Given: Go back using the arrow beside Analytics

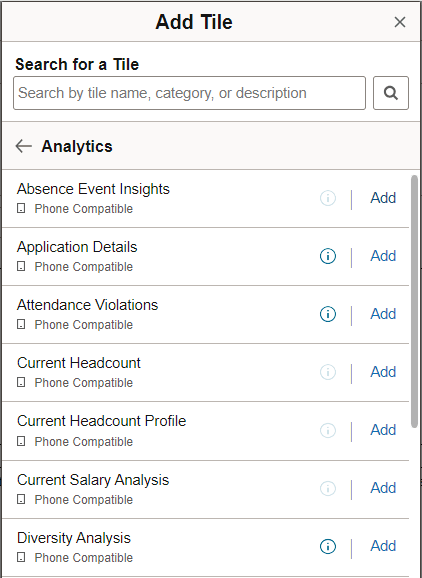Looking at the screenshot, I should point(24,146).
